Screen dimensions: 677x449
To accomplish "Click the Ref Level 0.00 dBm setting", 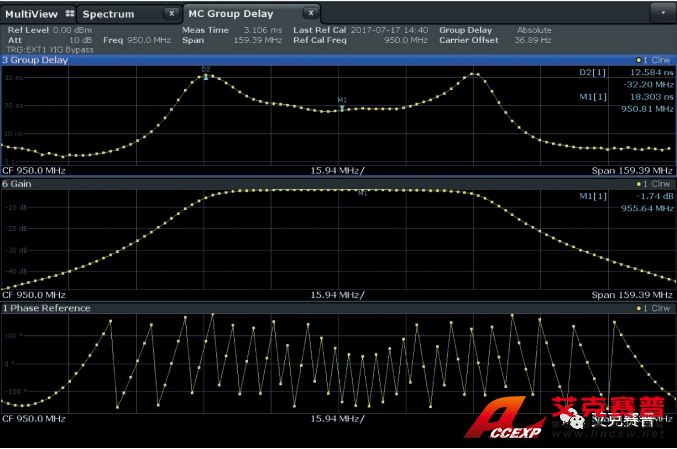I will click(x=49, y=30).
